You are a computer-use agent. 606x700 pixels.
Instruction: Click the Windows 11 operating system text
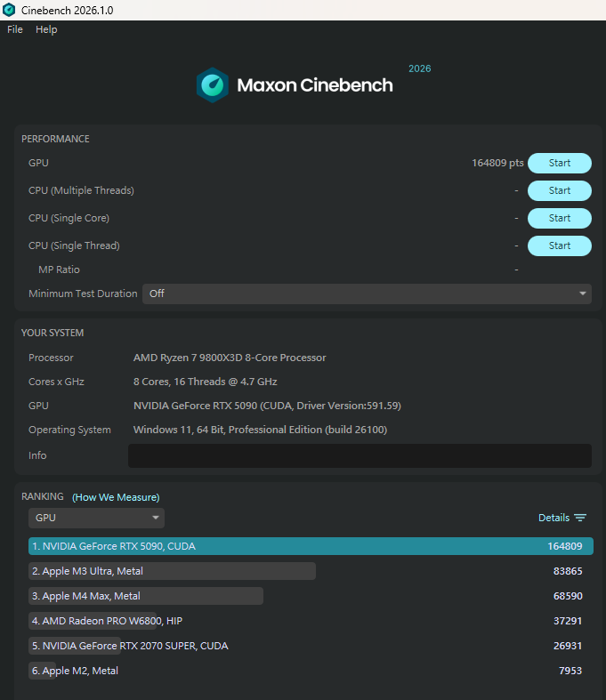pos(260,430)
